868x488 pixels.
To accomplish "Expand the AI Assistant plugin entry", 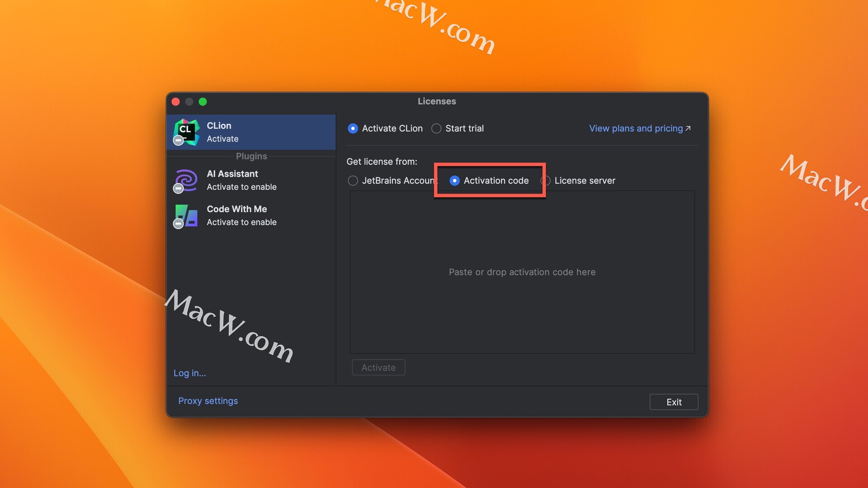I will (251, 180).
